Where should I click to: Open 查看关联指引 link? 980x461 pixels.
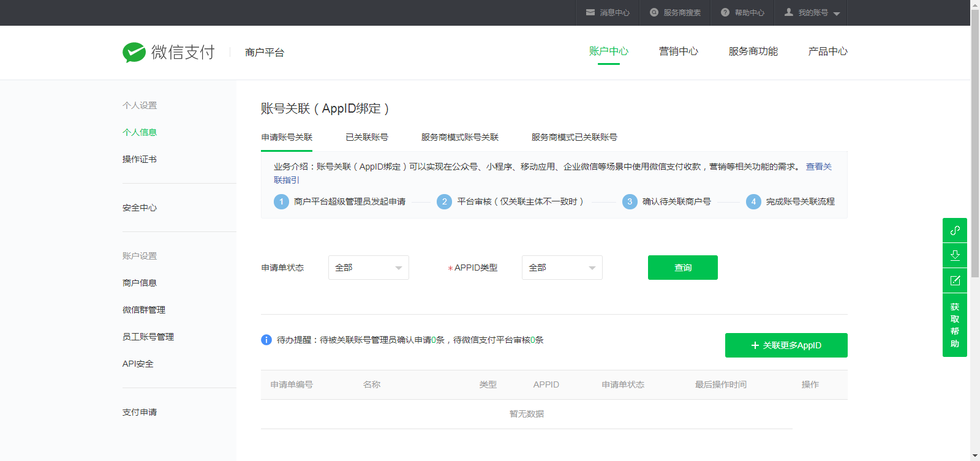(819, 167)
